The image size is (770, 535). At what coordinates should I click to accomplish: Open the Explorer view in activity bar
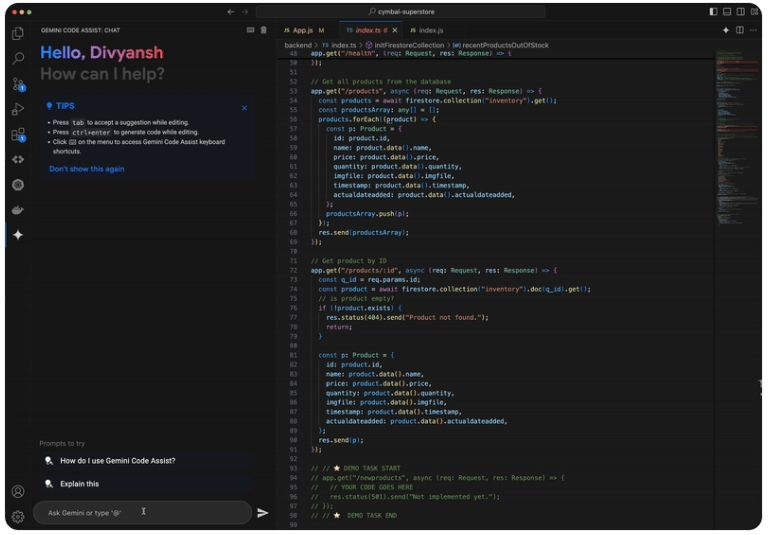[x=18, y=34]
